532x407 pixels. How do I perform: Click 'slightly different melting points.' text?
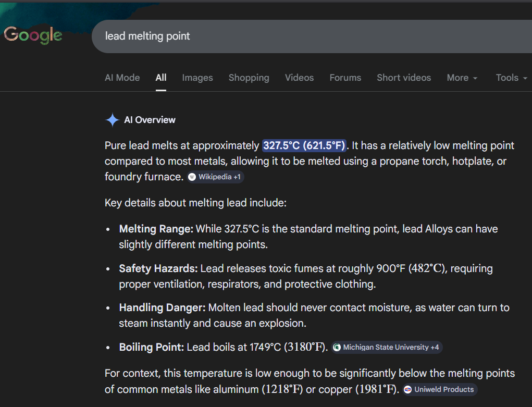193,245
